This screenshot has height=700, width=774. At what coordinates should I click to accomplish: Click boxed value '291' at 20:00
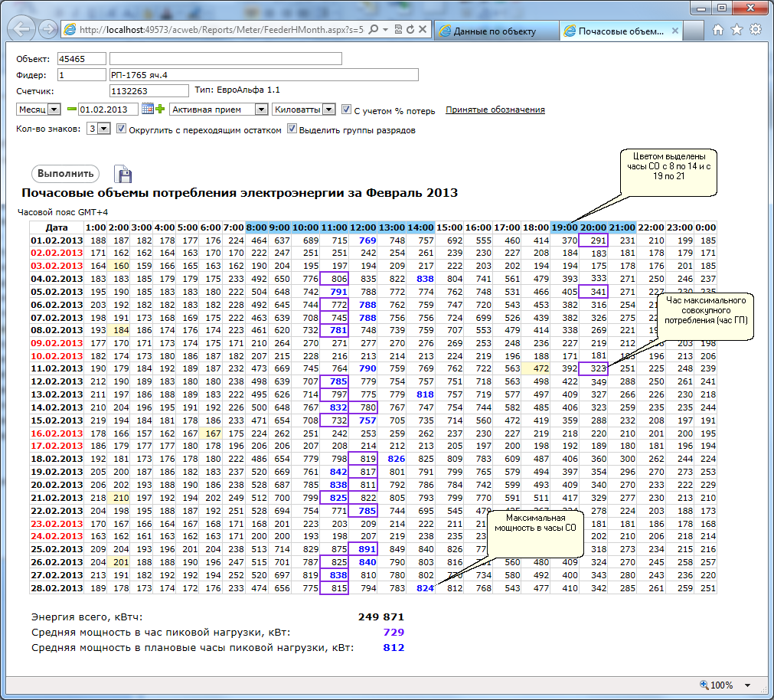(x=593, y=240)
